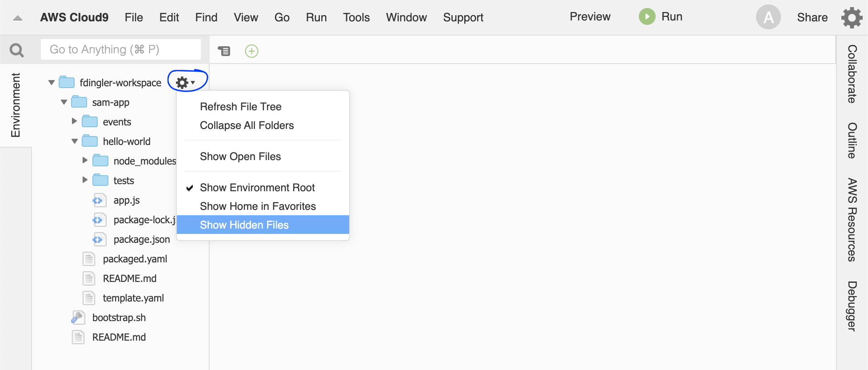Enable Show Hidden Files

click(x=263, y=225)
